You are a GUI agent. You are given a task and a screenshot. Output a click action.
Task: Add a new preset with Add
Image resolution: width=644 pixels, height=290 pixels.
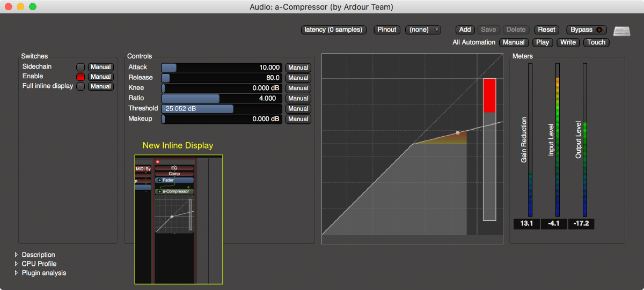point(465,30)
